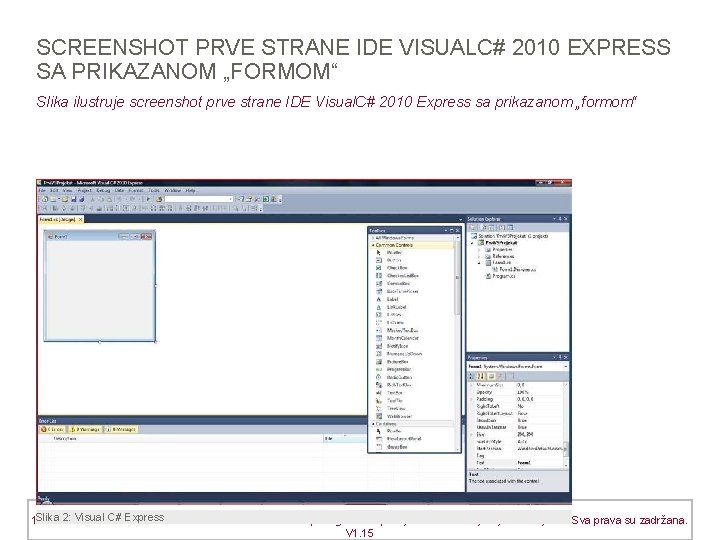Collapse the Common Controls group
The width and height of the screenshot is (720, 540).
tap(372, 245)
